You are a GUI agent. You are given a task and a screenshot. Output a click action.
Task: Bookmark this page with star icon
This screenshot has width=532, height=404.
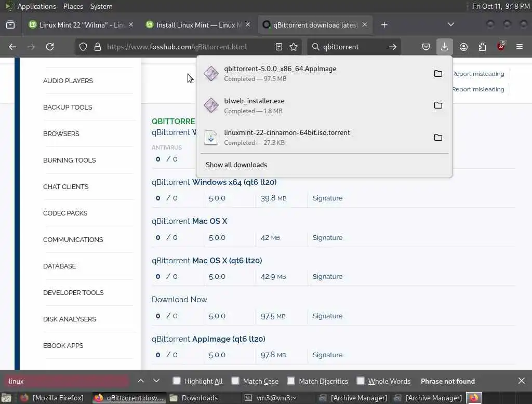(x=294, y=47)
